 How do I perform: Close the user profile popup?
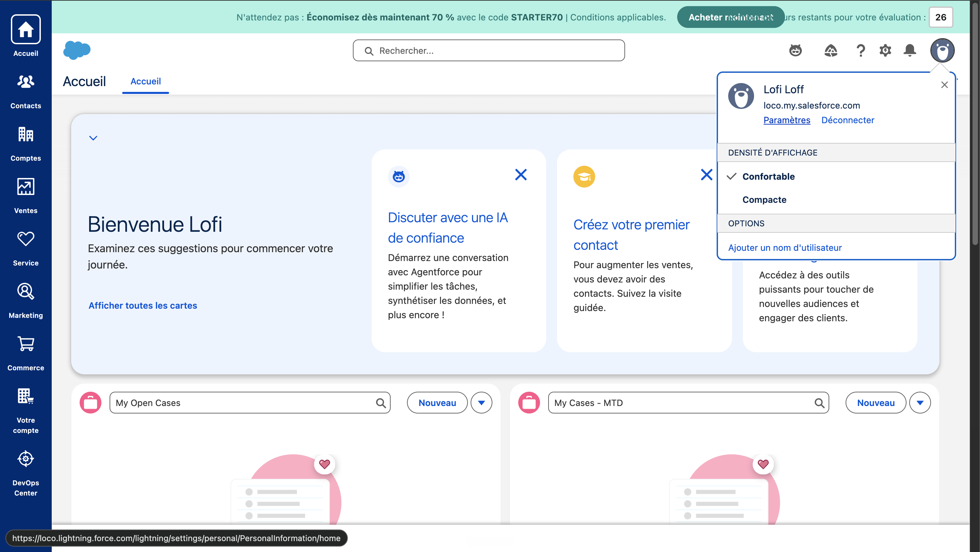pyautogui.click(x=944, y=85)
